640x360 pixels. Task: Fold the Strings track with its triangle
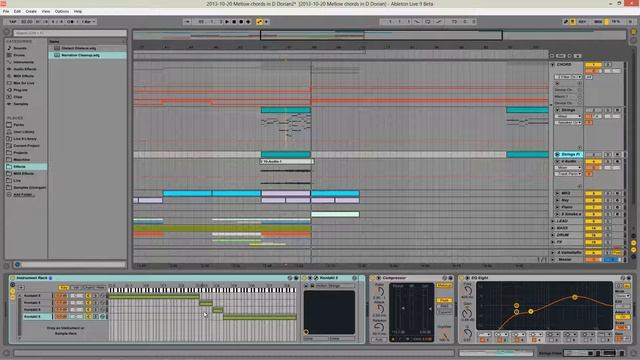click(x=558, y=110)
